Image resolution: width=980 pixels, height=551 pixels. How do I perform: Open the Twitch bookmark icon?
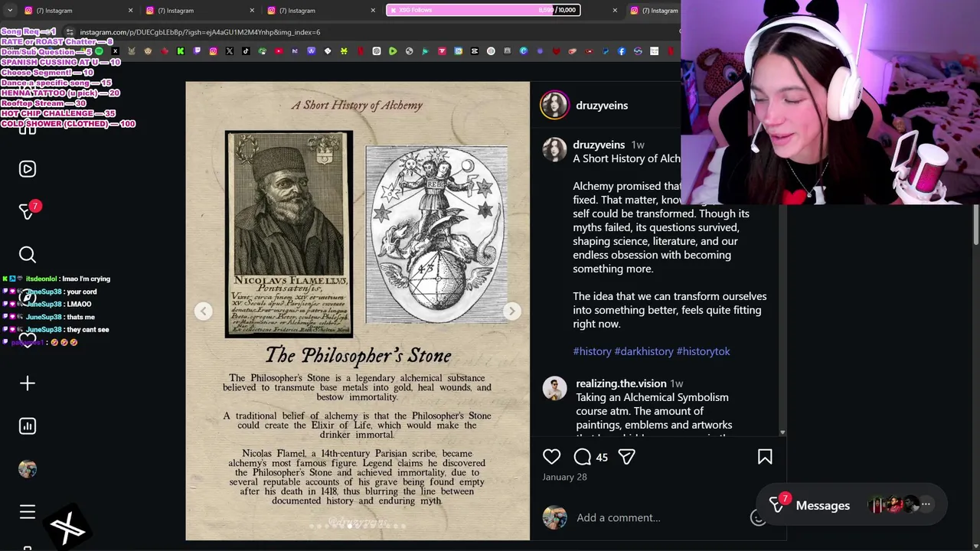(197, 51)
